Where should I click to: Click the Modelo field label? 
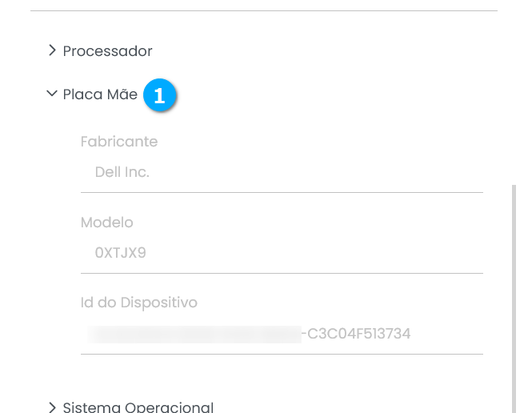coord(106,223)
